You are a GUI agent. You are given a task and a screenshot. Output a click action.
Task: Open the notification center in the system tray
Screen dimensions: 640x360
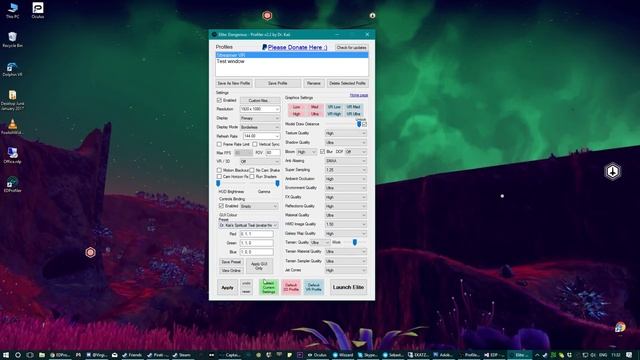[629, 355]
